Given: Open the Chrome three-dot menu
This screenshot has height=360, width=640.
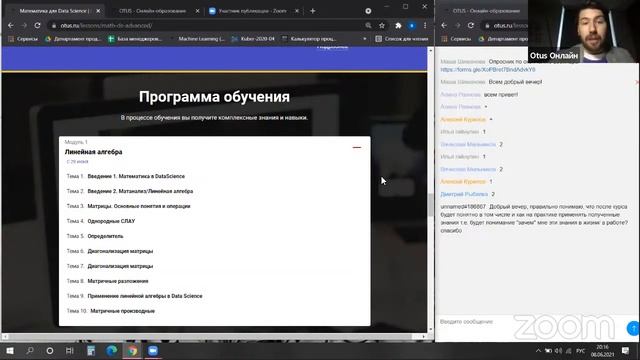Looking at the screenshot, I should pyautogui.click(x=425, y=25).
